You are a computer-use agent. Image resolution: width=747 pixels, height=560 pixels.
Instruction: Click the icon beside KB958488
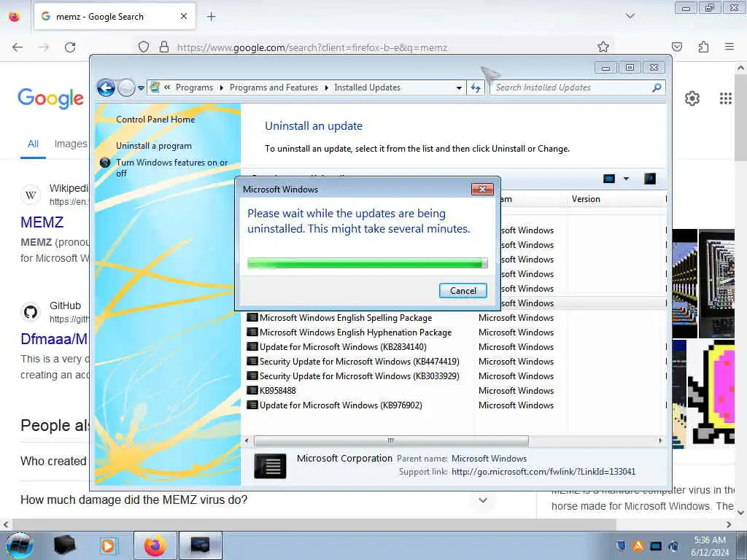coord(252,391)
